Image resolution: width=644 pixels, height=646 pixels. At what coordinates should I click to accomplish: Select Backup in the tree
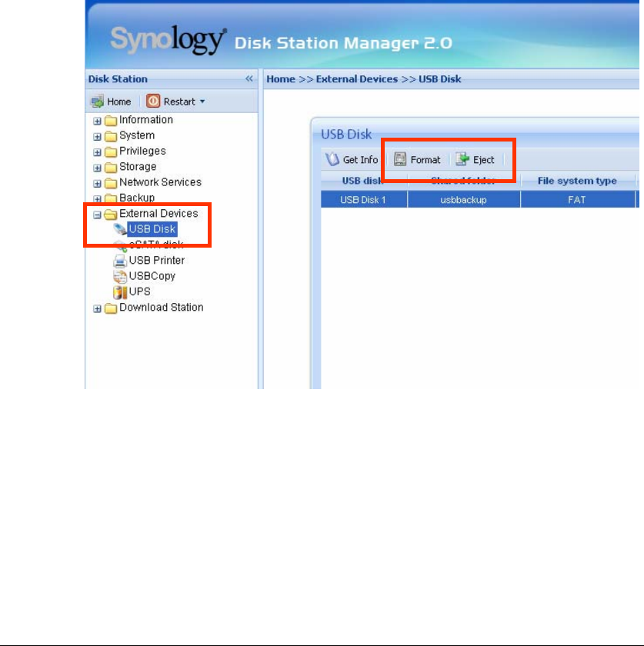pos(137,198)
